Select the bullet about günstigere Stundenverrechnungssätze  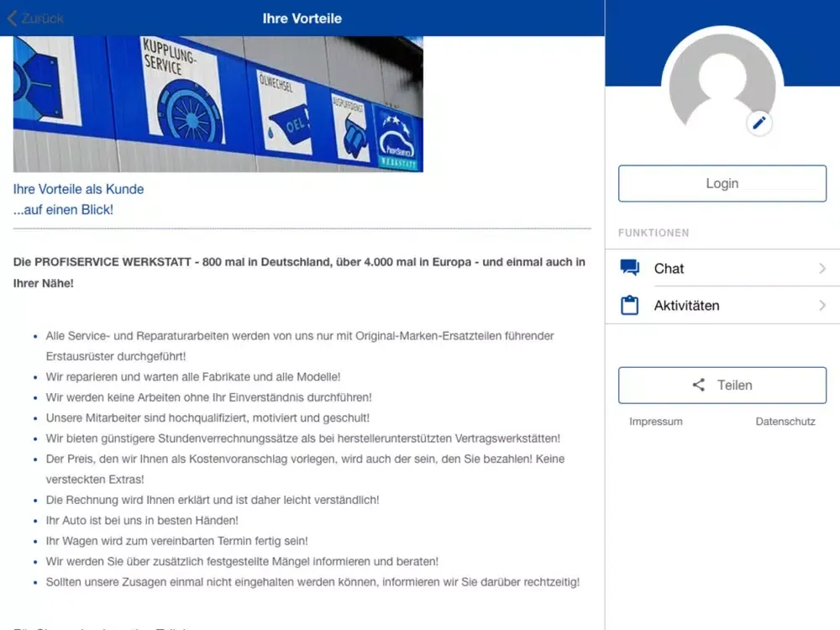tap(302, 438)
